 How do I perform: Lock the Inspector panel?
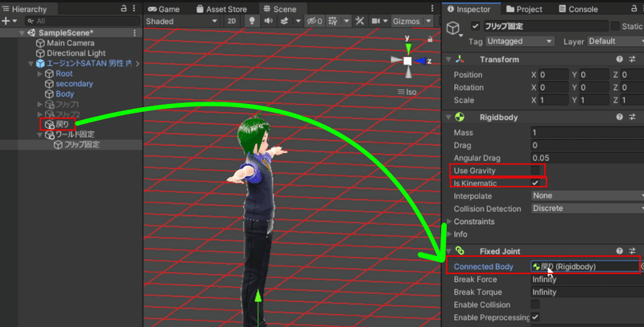[634, 9]
